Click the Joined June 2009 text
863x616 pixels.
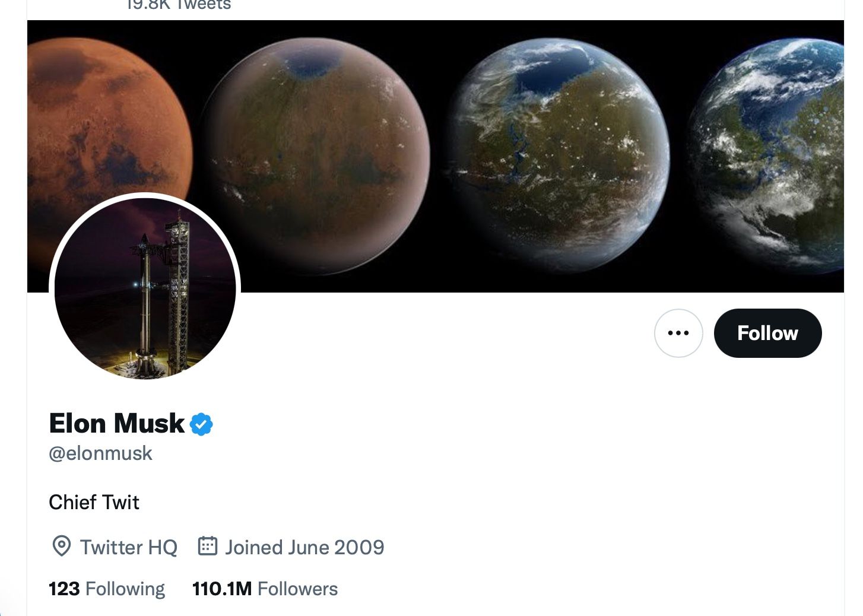click(304, 547)
